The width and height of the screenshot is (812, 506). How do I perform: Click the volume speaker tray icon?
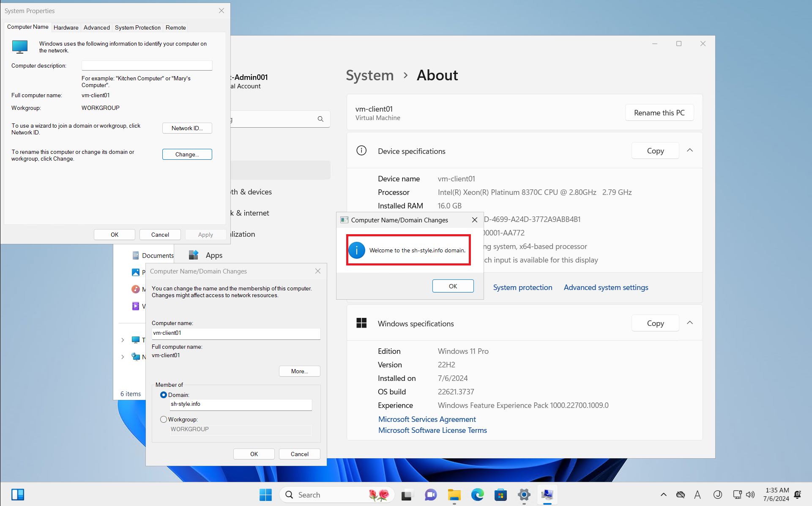(x=750, y=495)
